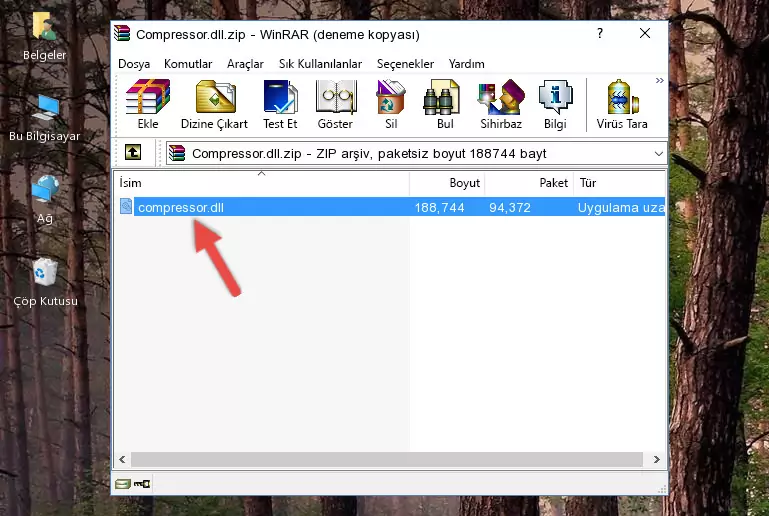Open the Seçenekler menu
This screenshot has width=769, height=516.
point(405,64)
